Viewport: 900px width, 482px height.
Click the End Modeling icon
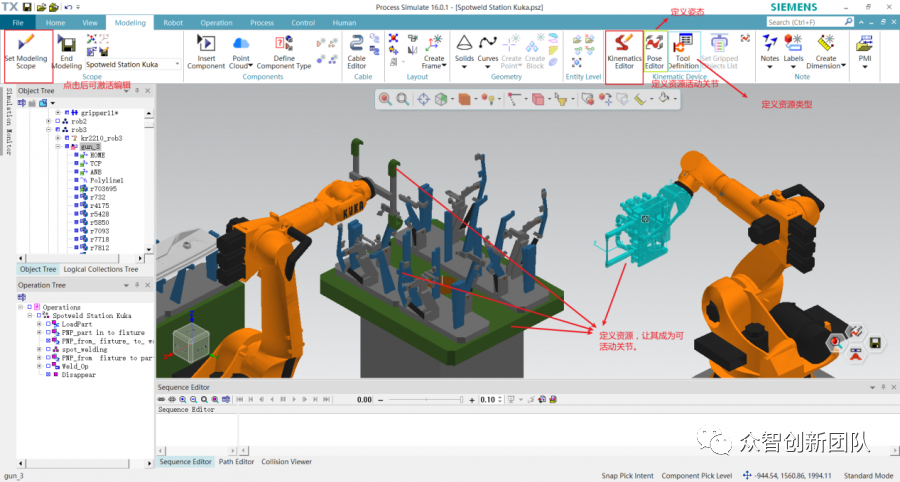(x=67, y=44)
